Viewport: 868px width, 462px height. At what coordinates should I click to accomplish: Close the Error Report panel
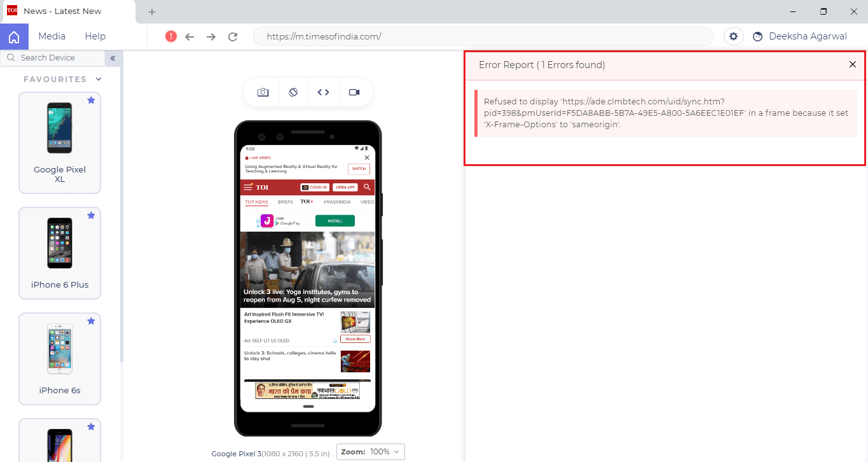tap(853, 64)
